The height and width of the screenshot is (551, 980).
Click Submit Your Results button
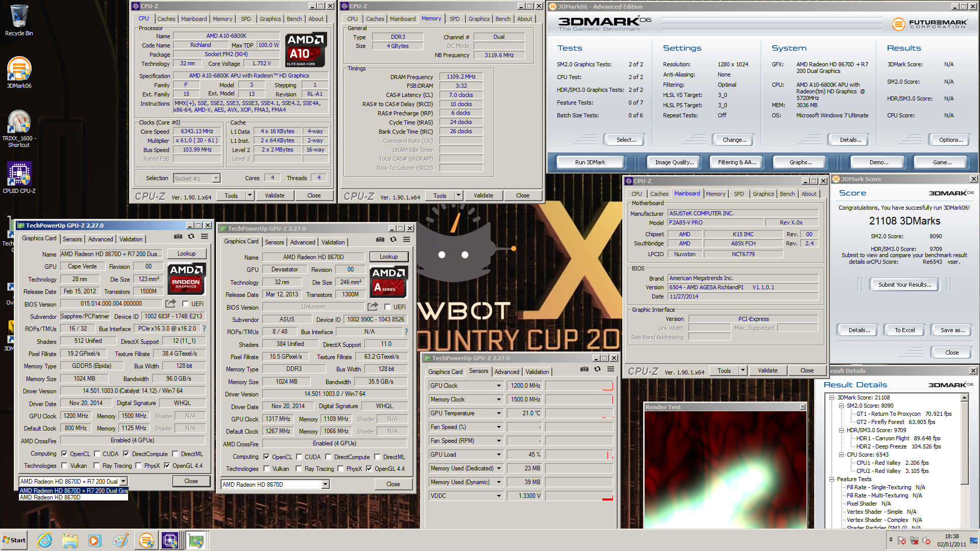(x=904, y=285)
